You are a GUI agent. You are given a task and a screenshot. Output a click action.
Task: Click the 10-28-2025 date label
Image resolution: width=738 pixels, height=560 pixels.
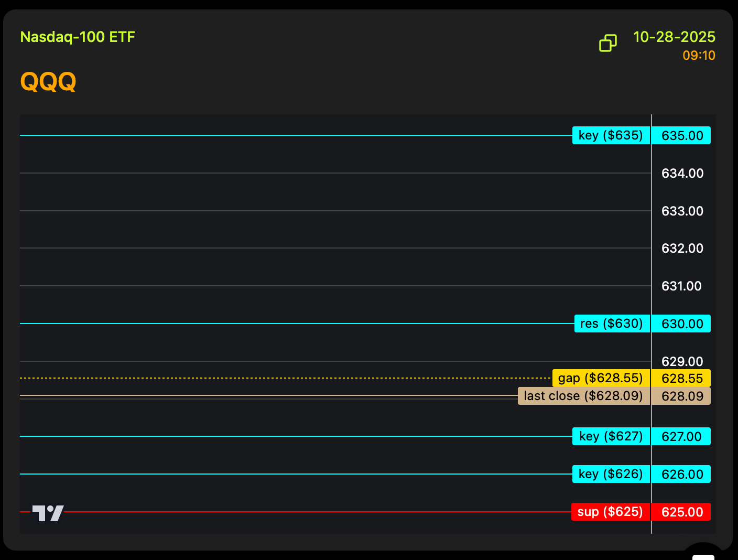(x=674, y=37)
